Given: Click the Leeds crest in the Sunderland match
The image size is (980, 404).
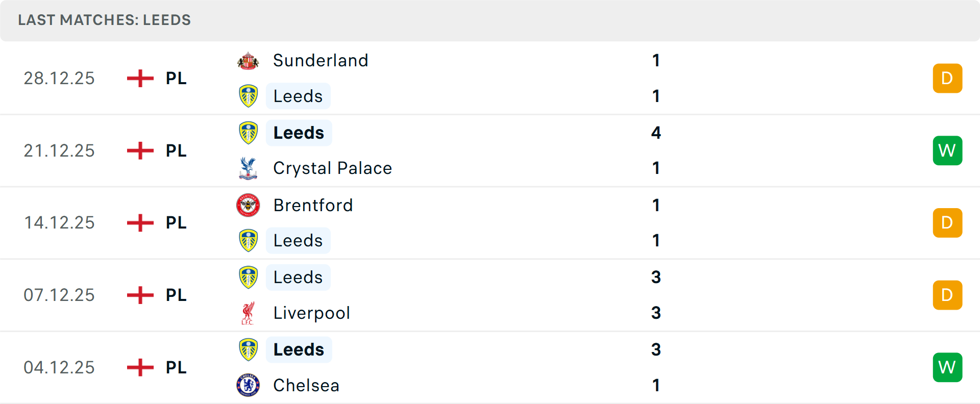Looking at the screenshot, I should (x=248, y=96).
